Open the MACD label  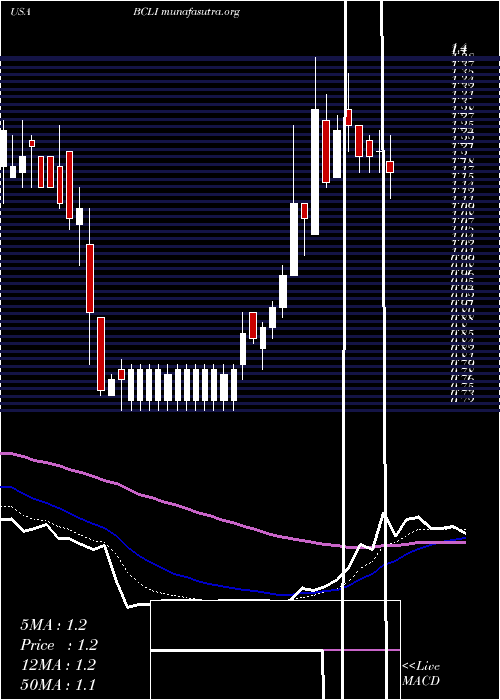click(421, 681)
